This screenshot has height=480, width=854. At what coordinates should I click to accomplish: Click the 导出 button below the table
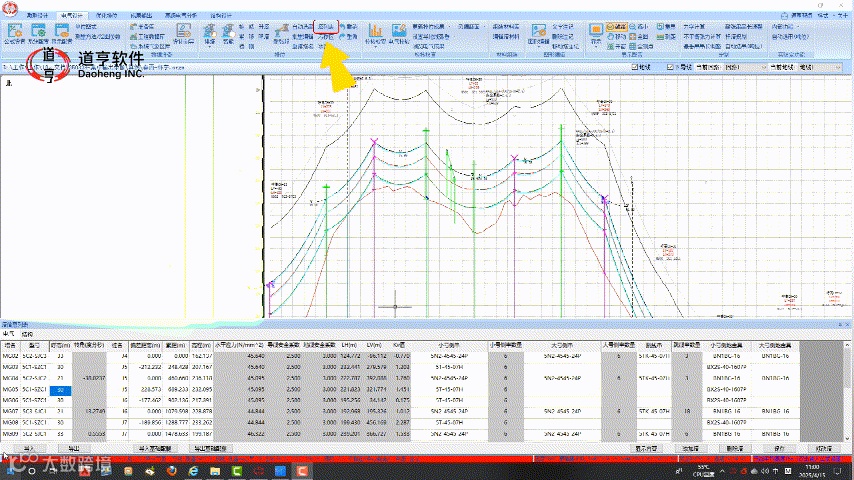pos(75,449)
